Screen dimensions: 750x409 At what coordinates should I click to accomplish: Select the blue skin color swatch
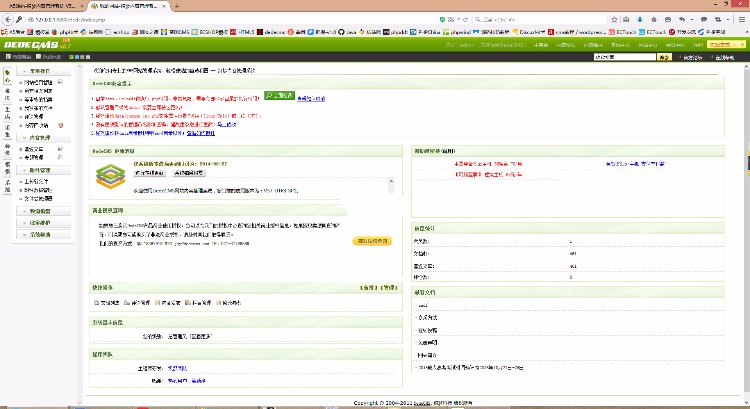pyautogui.click(x=77, y=56)
